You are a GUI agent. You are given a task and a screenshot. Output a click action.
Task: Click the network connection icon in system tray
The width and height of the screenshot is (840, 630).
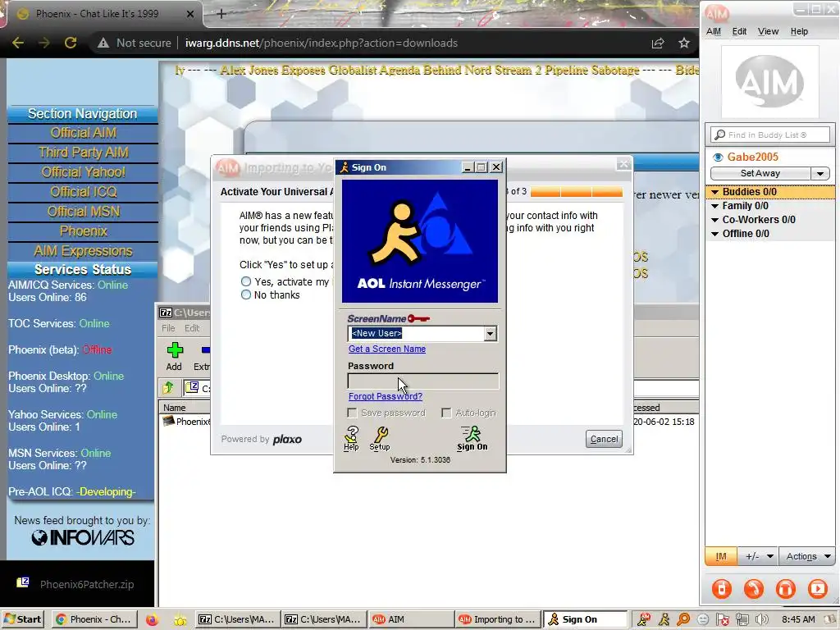pos(742,619)
